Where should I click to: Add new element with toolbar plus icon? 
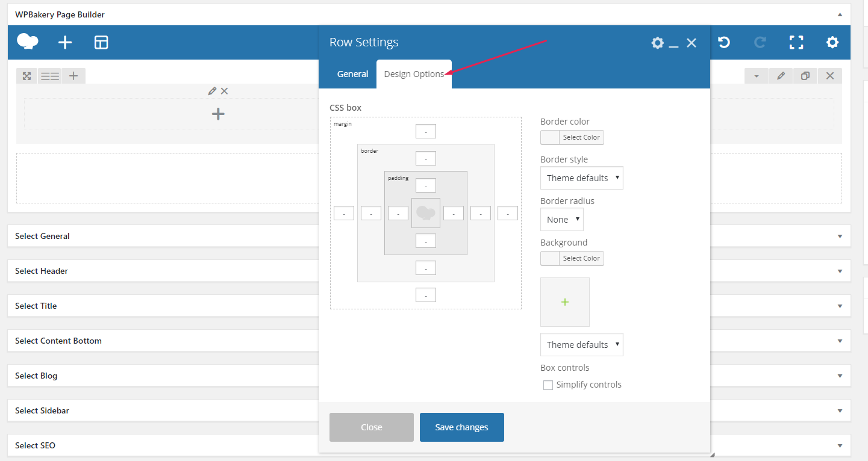click(x=64, y=42)
